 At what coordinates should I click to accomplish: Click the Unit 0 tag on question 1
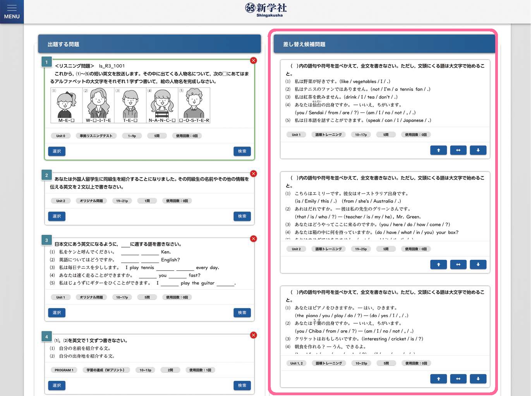(x=61, y=136)
